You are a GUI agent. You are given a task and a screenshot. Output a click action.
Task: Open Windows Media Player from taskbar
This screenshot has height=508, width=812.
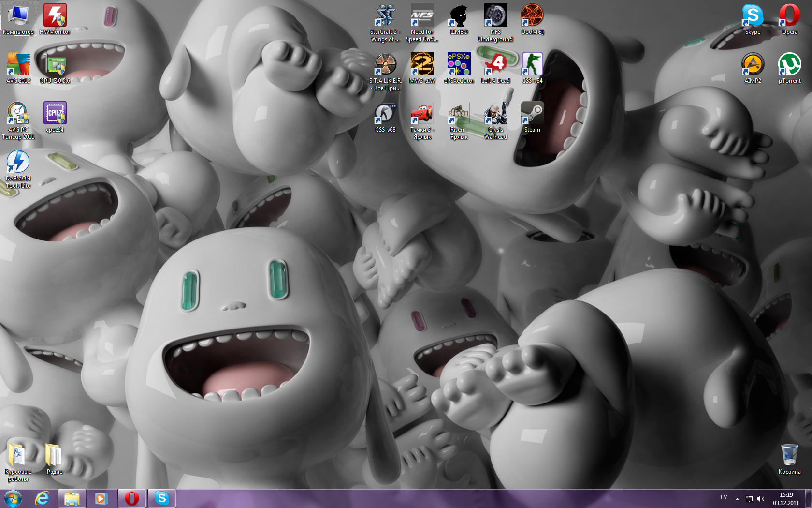click(101, 498)
